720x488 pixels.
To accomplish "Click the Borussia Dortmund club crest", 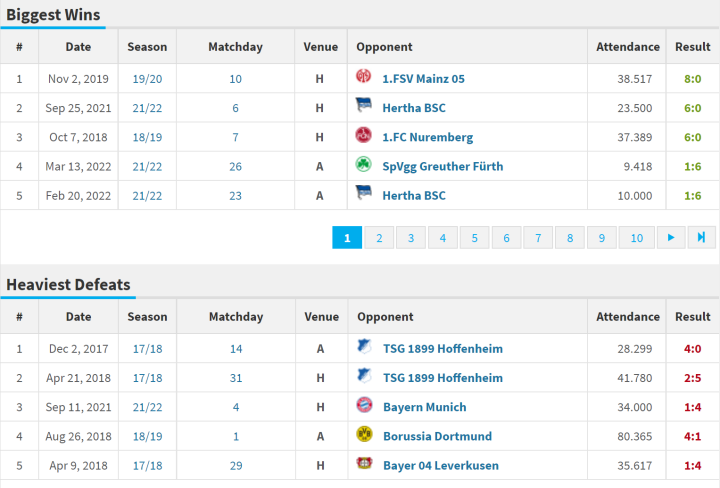I will pyautogui.click(x=364, y=435).
